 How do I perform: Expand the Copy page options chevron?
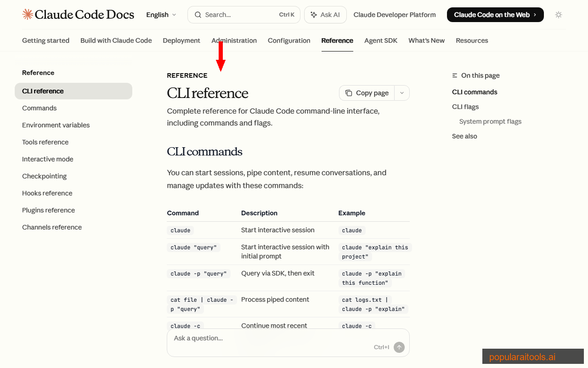click(x=402, y=93)
